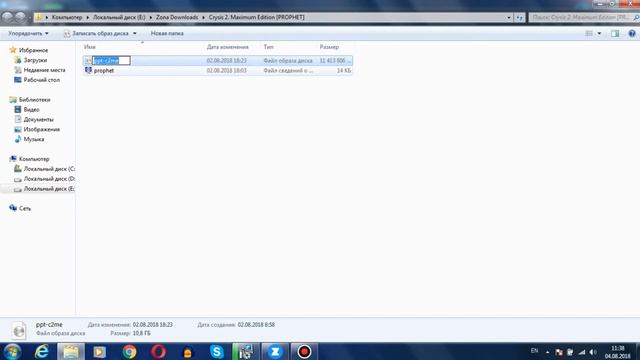640x360 pixels.
Task: Open Skype from the taskbar
Action: coord(217,351)
